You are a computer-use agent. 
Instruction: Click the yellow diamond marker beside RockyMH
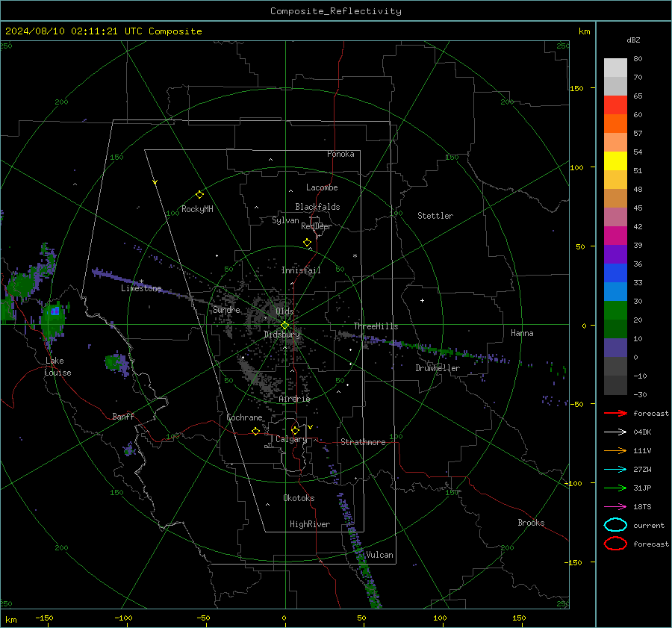199,195
